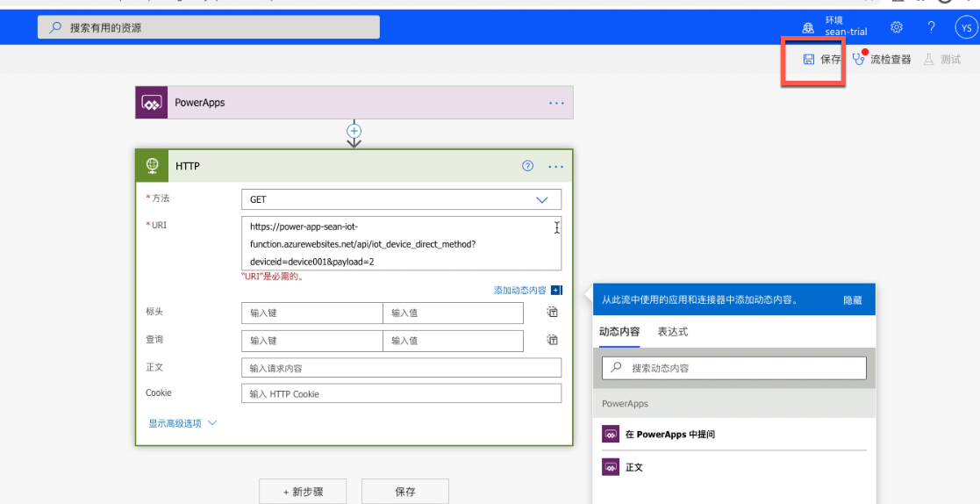The width and height of the screenshot is (980, 504).
Task: Insert a step with the plus connector
Action: coord(354,131)
